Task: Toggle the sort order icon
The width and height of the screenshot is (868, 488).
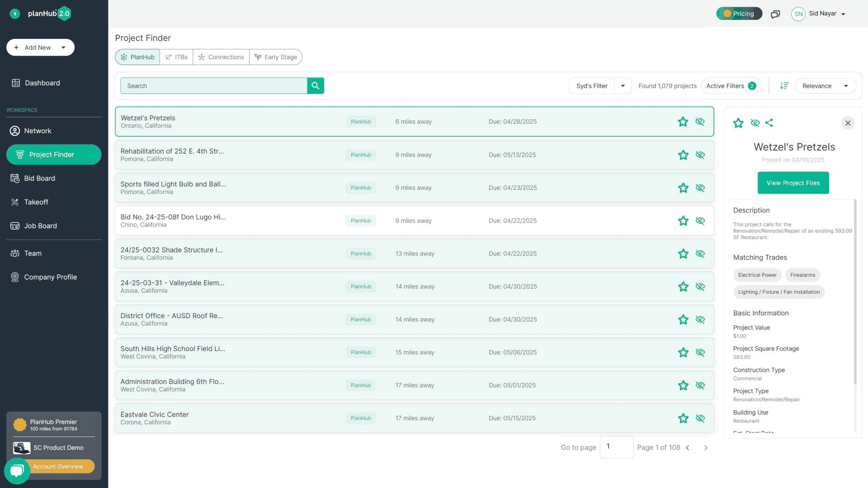Action: [784, 86]
